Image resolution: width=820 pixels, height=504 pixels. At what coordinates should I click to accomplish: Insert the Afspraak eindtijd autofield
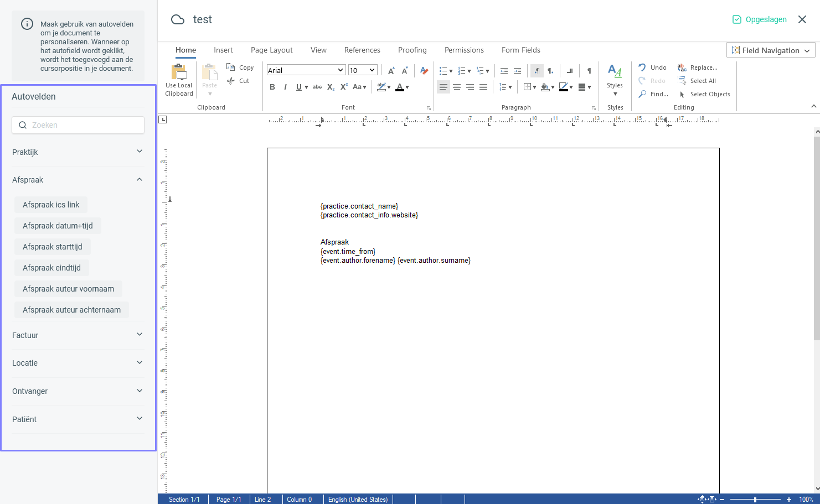(x=51, y=268)
